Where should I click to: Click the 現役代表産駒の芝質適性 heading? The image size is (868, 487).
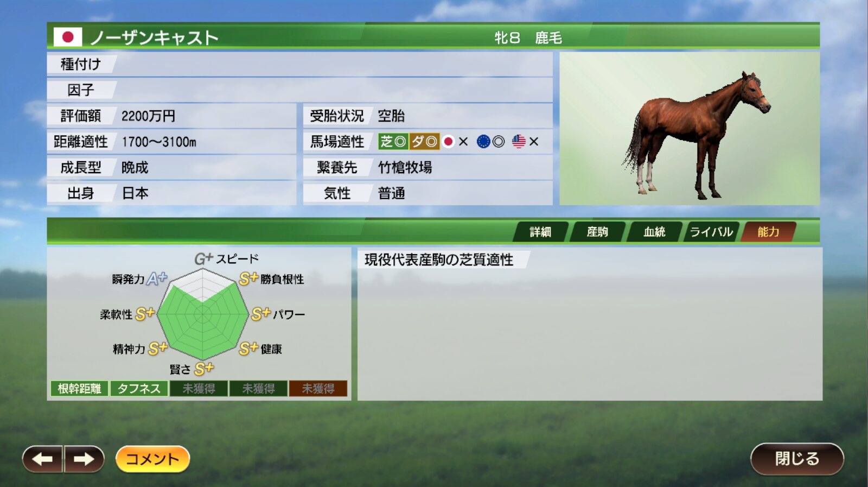439,260
